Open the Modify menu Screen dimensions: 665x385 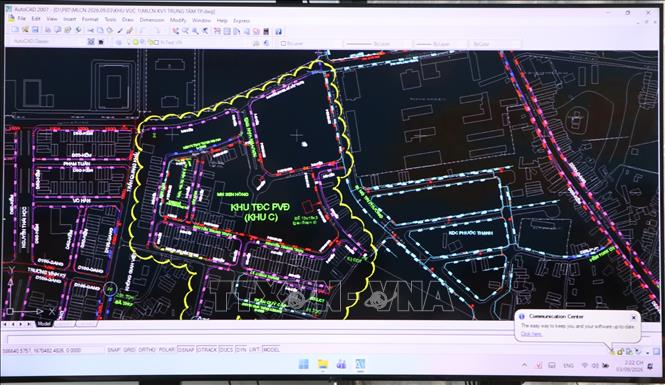click(x=178, y=20)
